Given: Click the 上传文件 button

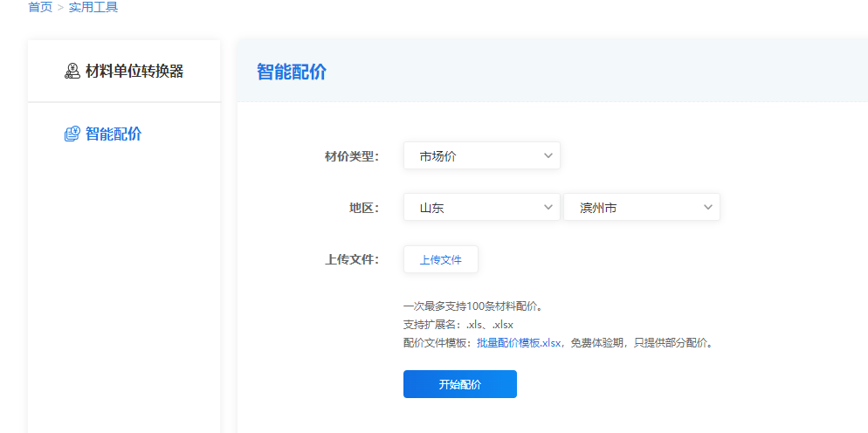Looking at the screenshot, I should click(441, 259).
